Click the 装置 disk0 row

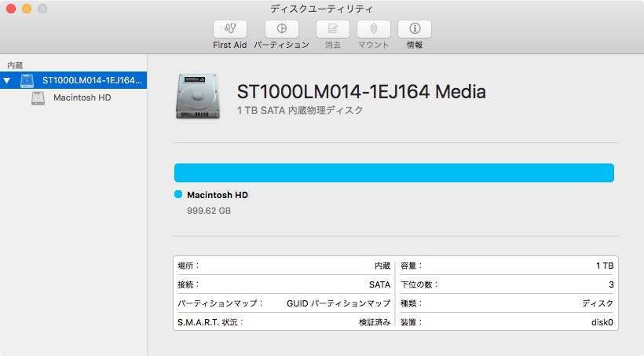507,322
